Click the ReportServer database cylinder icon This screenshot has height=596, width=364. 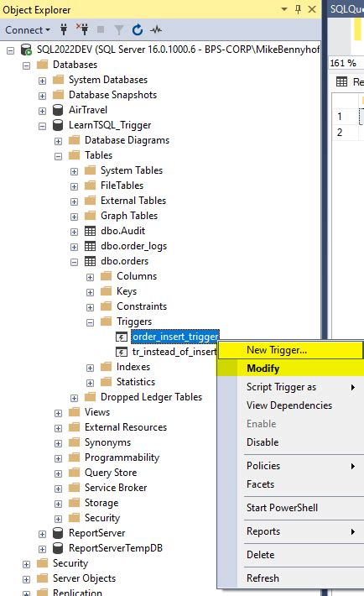pyautogui.click(x=58, y=533)
